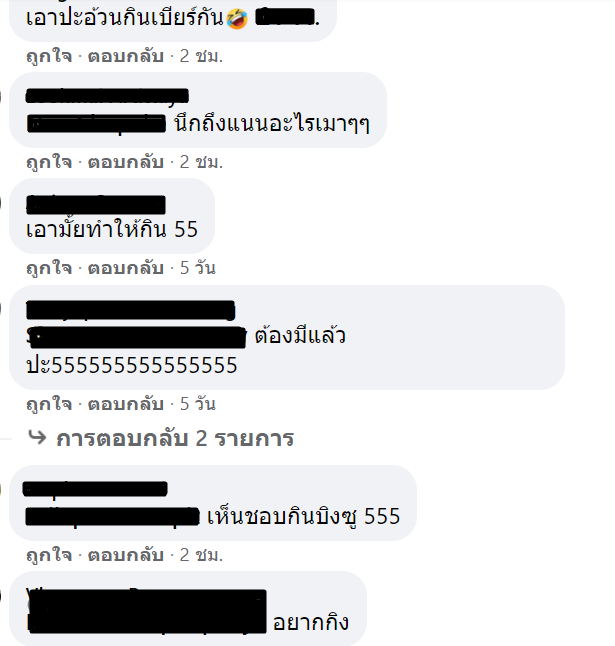Open the redacted author name above 'เอามั้ยทำให้กิน 55'
The width and height of the screenshot is (615, 646).
click(x=96, y=205)
